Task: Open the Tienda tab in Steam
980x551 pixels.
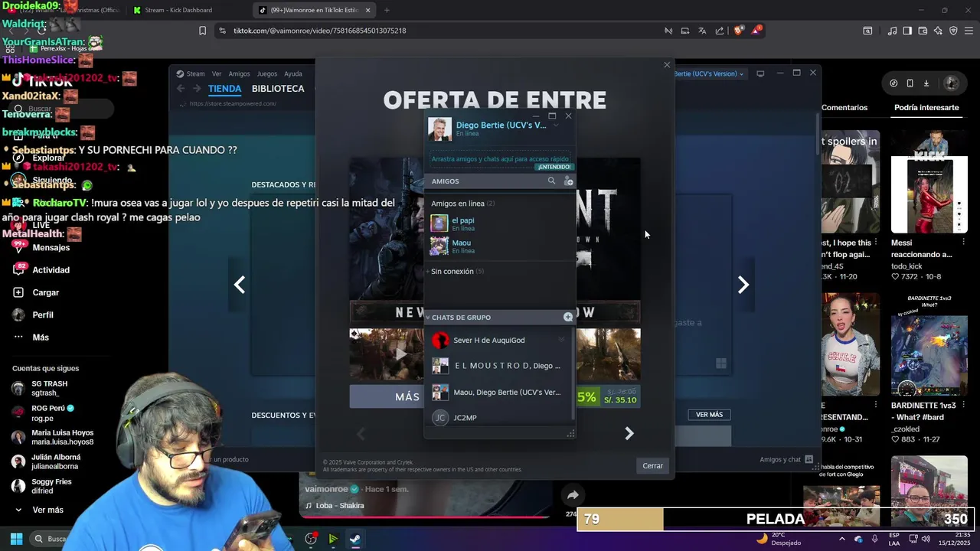Action: tap(224, 89)
